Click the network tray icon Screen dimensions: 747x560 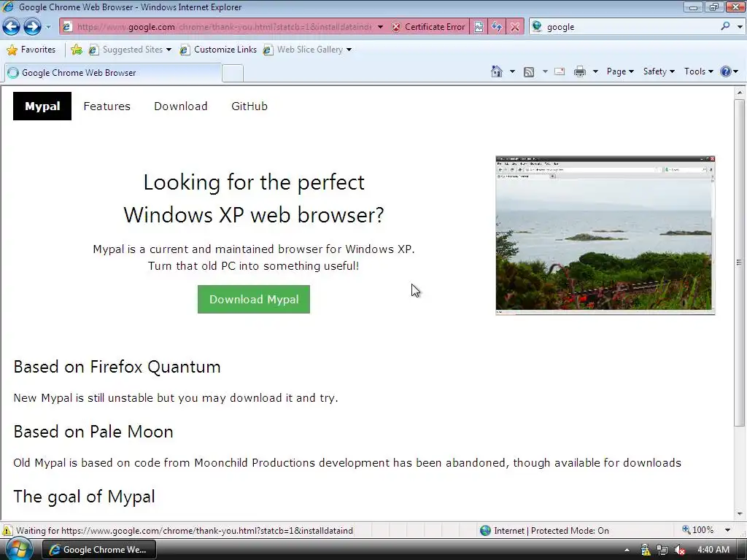click(x=662, y=550)
